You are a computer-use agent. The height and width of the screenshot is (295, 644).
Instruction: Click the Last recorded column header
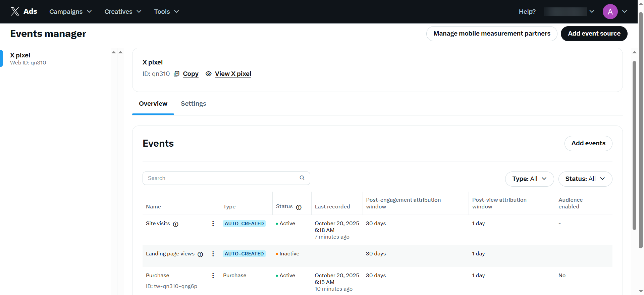point(332,207)
